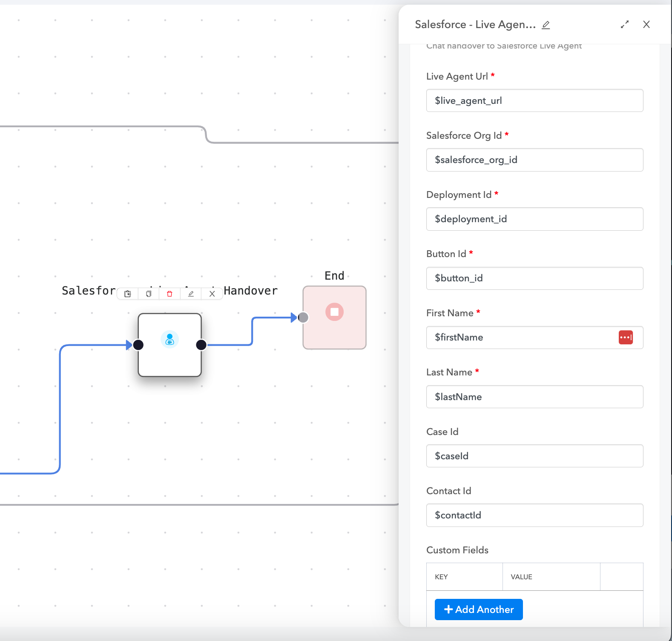Edit the Deployment Id text box
The image size is (672, 641).
[534, 219]
